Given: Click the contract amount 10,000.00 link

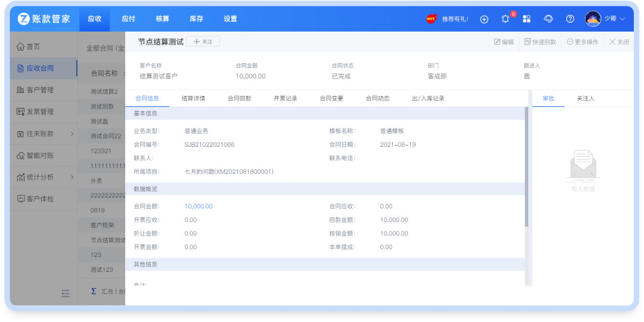Looking at the screenshot, I should tap(199, 206).
